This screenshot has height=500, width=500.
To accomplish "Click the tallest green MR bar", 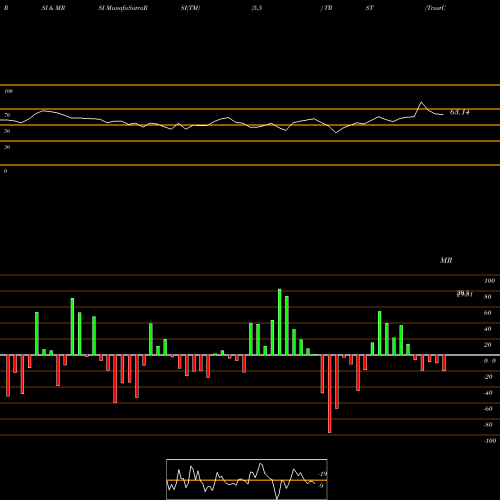I will [x=280, y=322].
